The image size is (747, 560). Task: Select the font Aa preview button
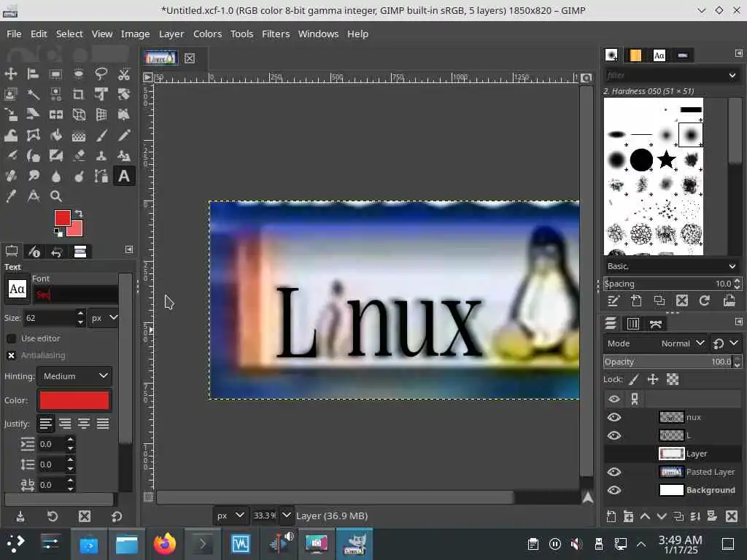(x=18, y=289)
